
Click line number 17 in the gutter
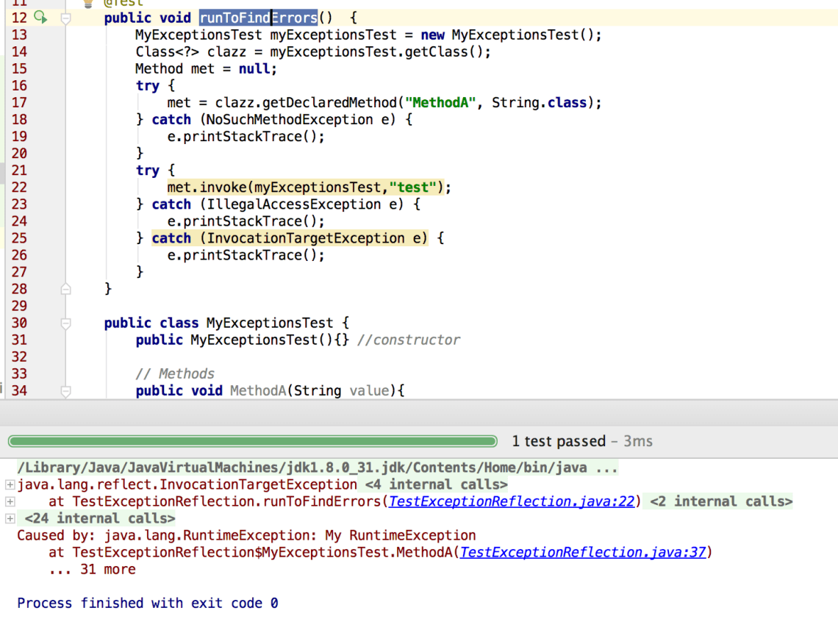(x=19, y=103)
